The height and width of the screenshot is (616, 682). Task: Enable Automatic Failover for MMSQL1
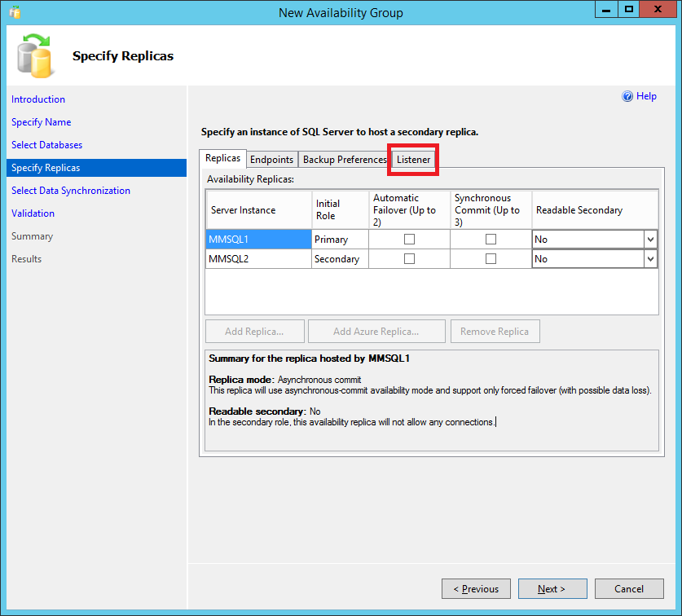click(x=409, y=240)
